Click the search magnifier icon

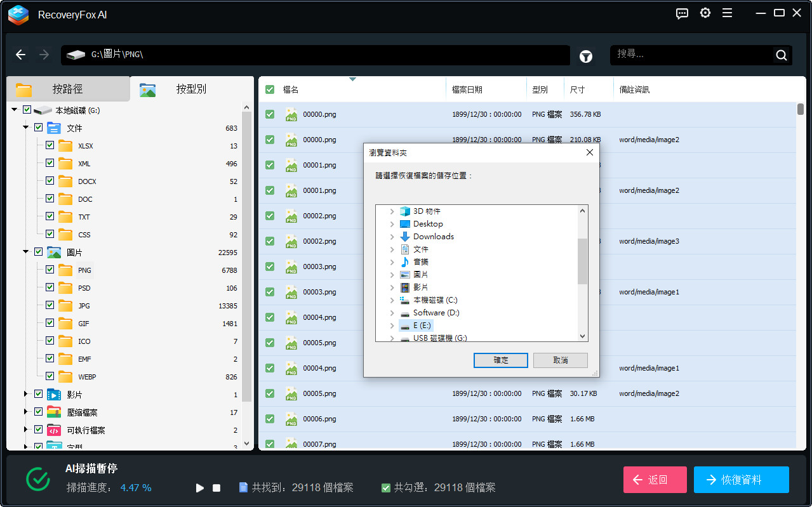[781, 55]
